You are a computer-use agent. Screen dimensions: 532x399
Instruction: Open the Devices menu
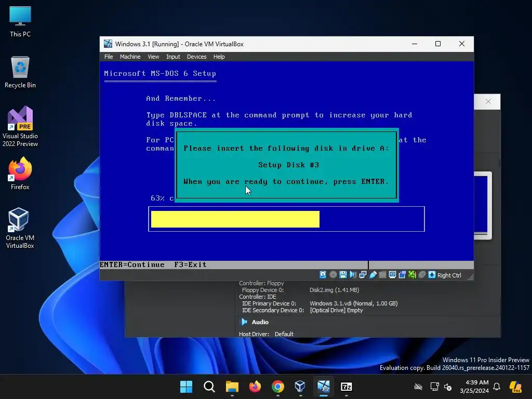[196, 57]
